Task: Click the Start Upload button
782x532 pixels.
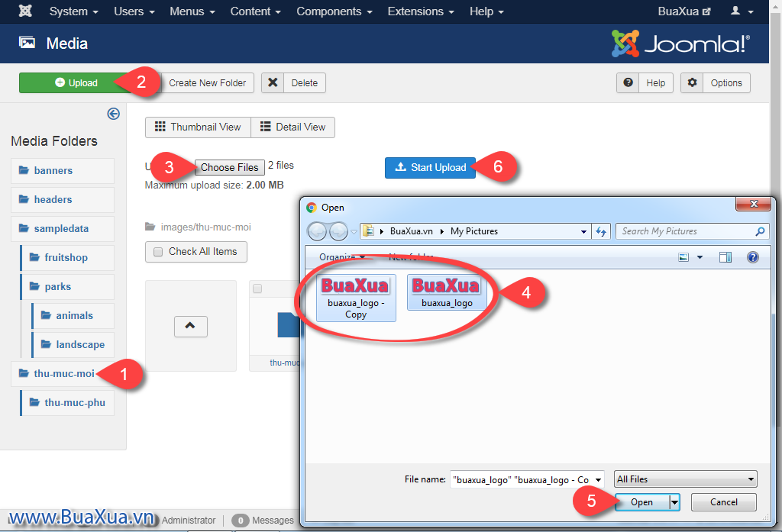Action: point(430,167)
